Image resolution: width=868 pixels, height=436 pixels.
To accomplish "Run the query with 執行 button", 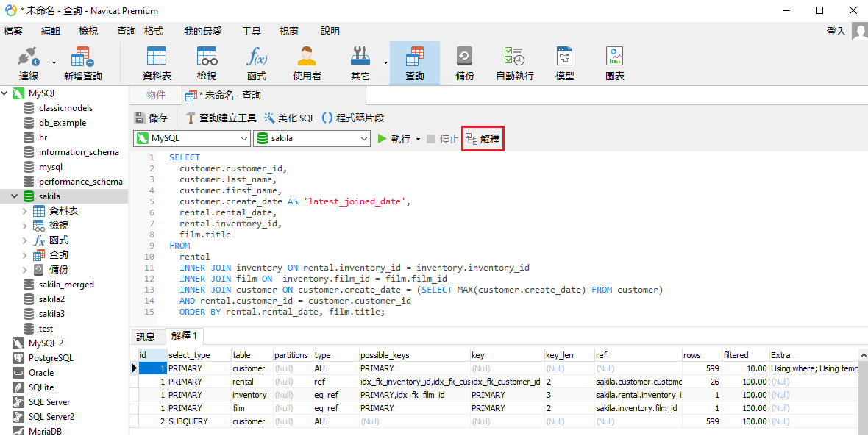I will 394,139.
